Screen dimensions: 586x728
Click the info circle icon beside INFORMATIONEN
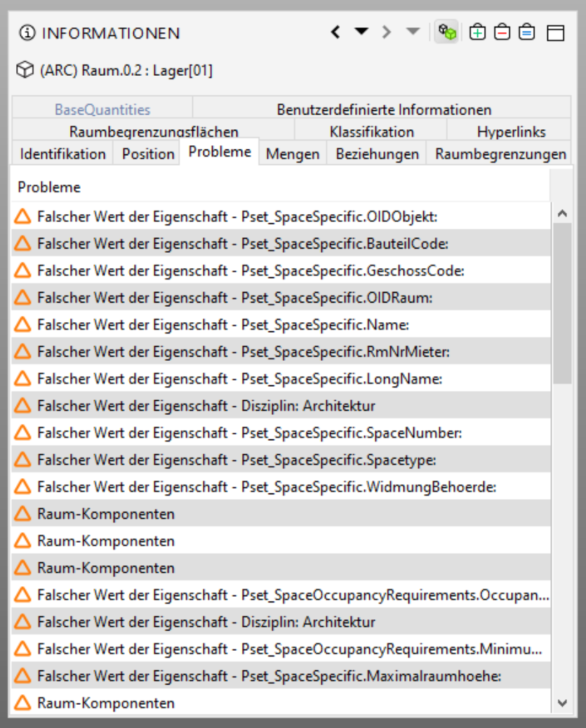pyautogui.click(x=27, y=33)
